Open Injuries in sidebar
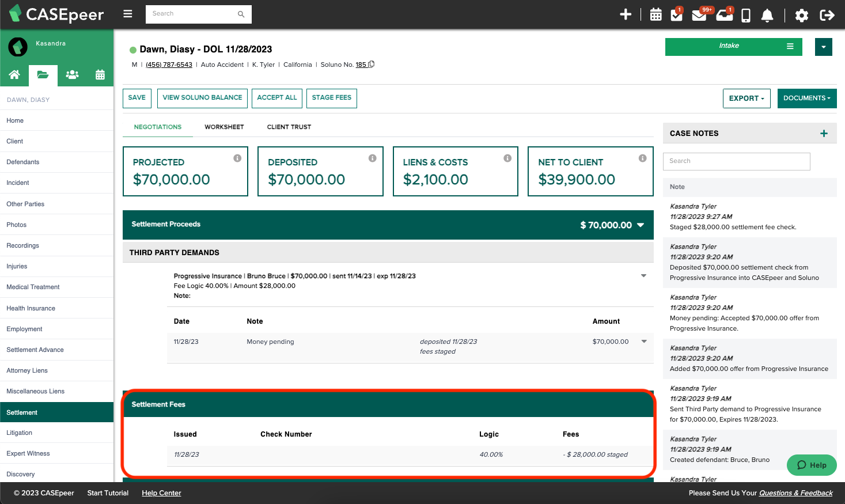The image size is (845, 504). tap(56, 266)
